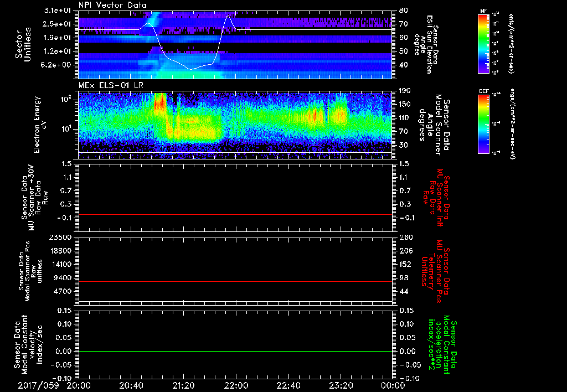Click the NF color bar
The height and width of the screenshot is (392, 567).
point(484,43)
